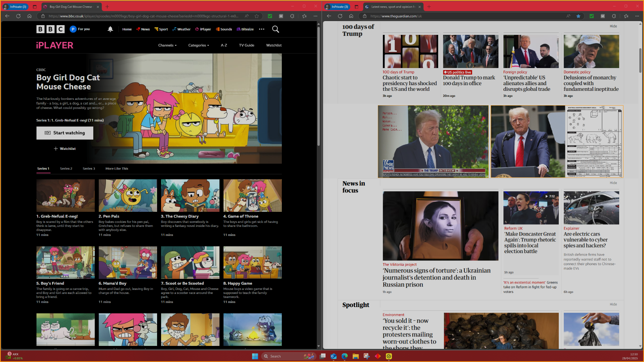This screenshot has height=362, width=644.
Task: Open BBC Weather section
Action: click(x=182, y=29)
